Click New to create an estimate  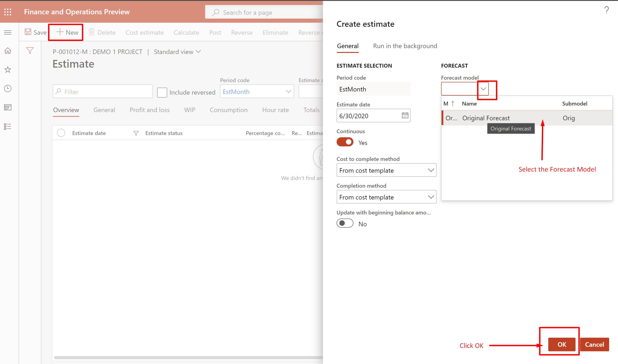66,32
